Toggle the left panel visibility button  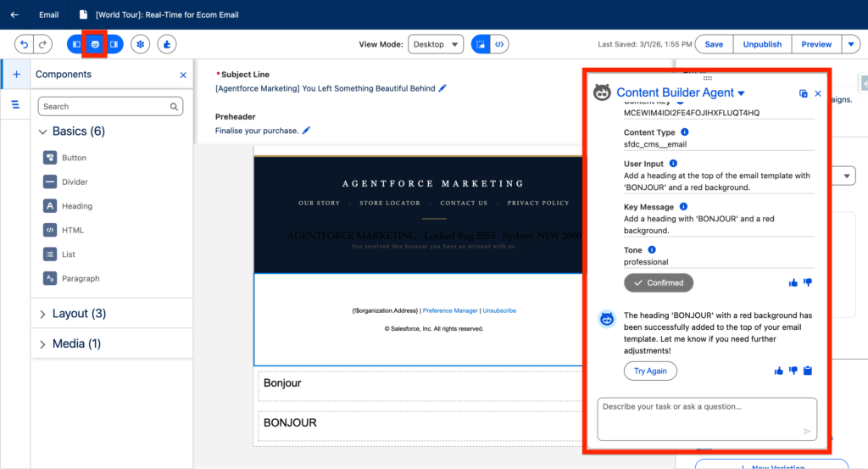pos(76,44)
